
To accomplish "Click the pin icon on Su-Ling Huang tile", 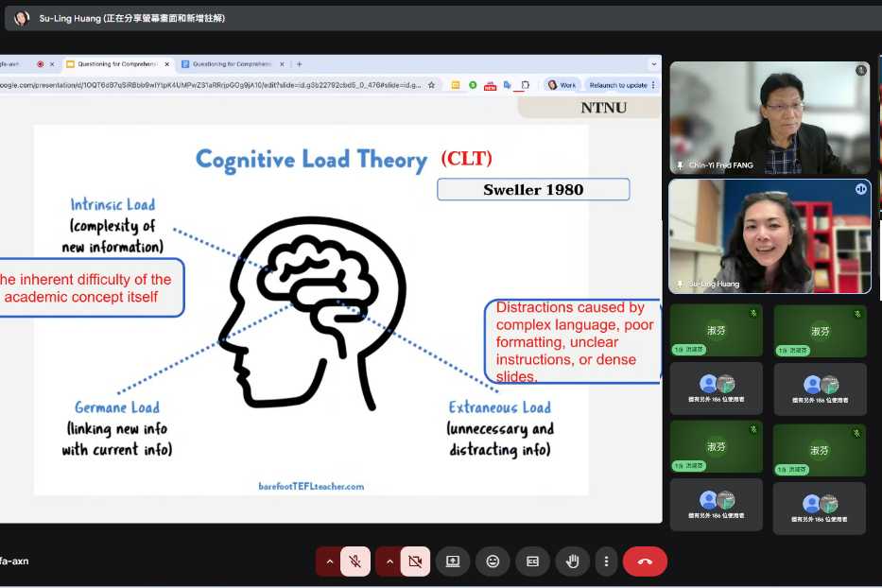I will (680, 284).
